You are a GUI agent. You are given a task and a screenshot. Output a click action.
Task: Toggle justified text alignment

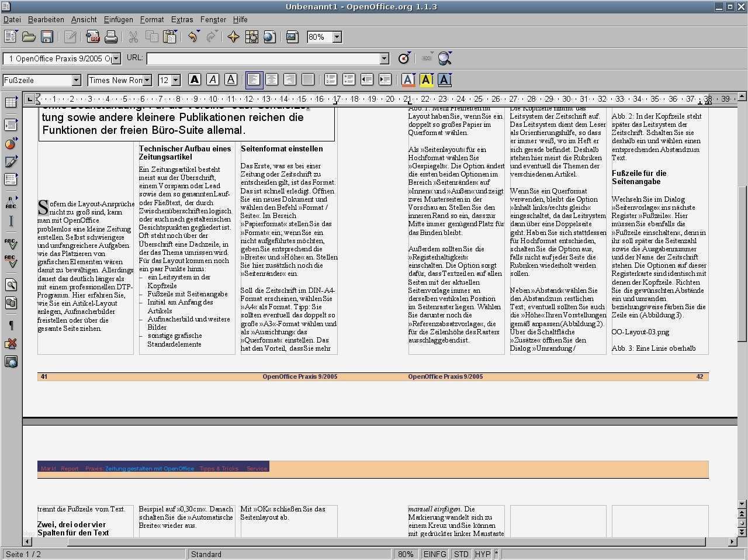(308, 80)
